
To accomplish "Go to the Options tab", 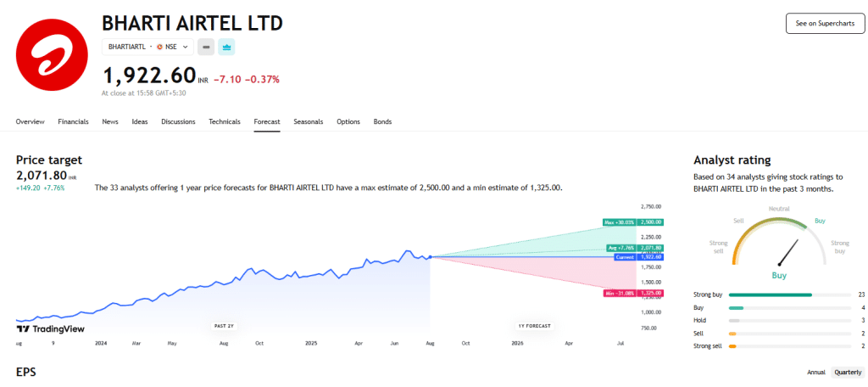I will click(348, 122).
